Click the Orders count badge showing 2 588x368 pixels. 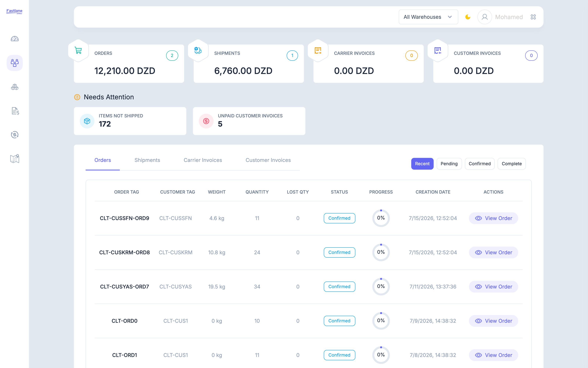pos(172,56)
